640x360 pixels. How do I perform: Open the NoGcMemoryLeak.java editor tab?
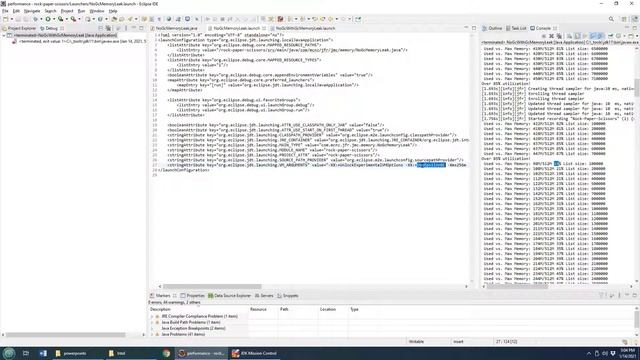tap(174, 28)
